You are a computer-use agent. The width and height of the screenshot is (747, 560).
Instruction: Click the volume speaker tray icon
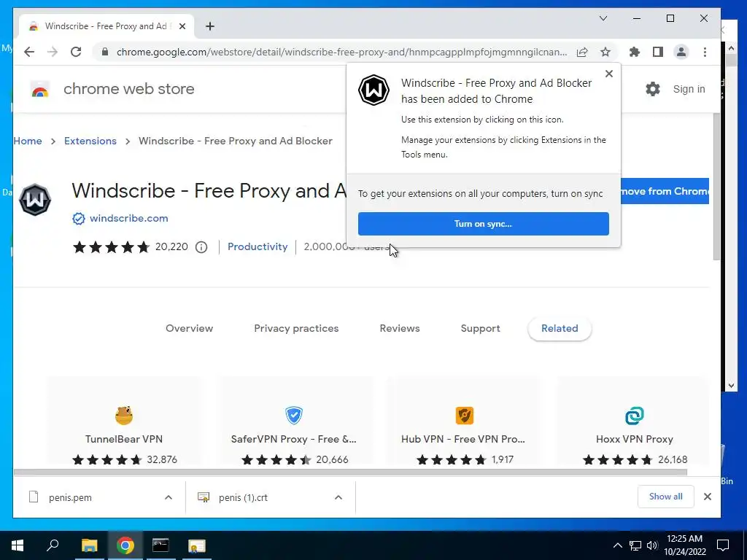(652, 545)
